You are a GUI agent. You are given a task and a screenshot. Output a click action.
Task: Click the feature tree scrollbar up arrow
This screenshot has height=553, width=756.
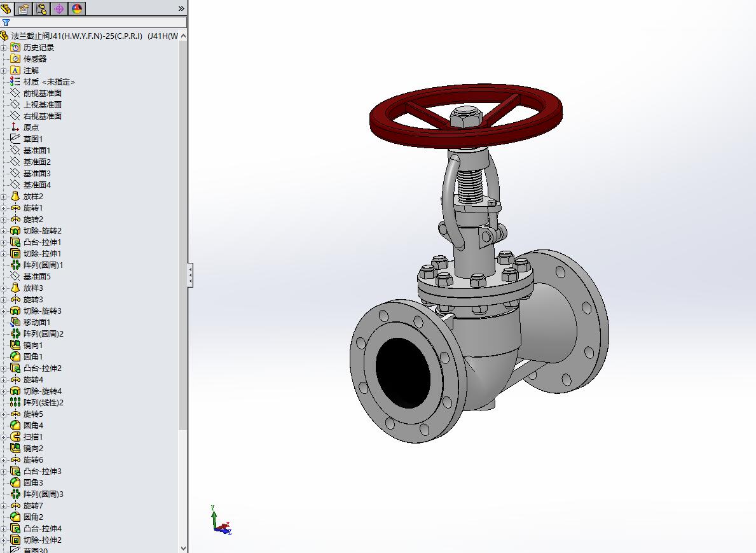coord(183,36)
